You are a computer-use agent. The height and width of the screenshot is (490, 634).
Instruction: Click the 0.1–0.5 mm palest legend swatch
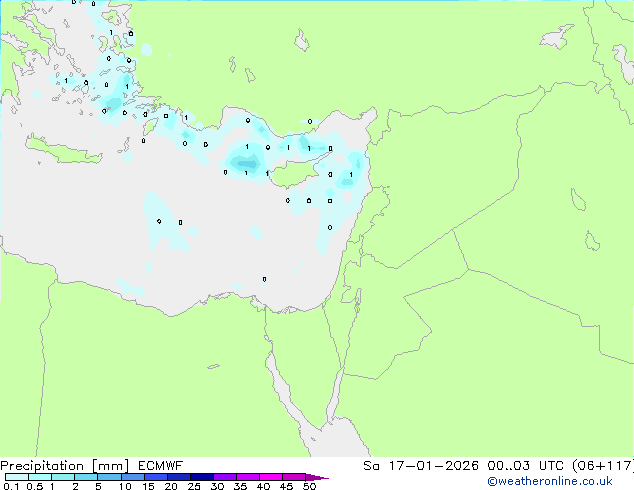pos(17,477)
